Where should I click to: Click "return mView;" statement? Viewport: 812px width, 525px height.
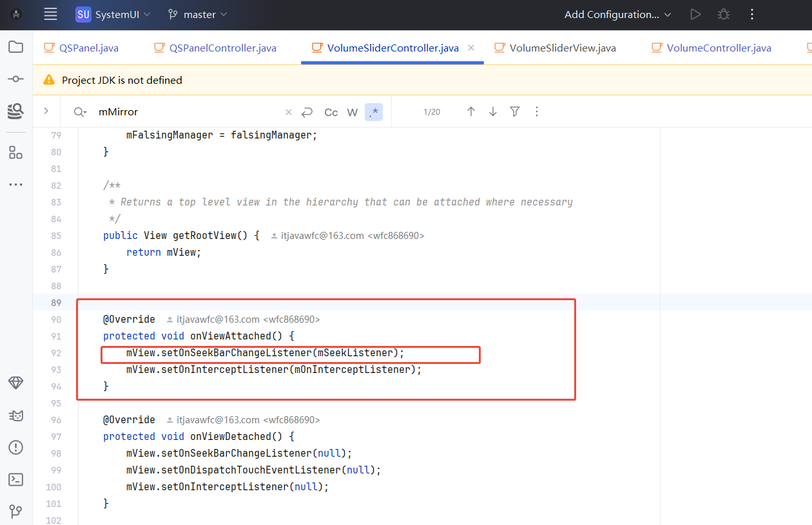pos(164,253)
